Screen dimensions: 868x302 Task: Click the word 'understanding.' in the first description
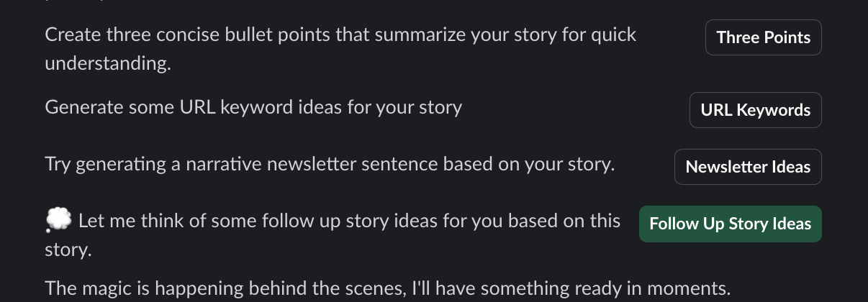107,63
